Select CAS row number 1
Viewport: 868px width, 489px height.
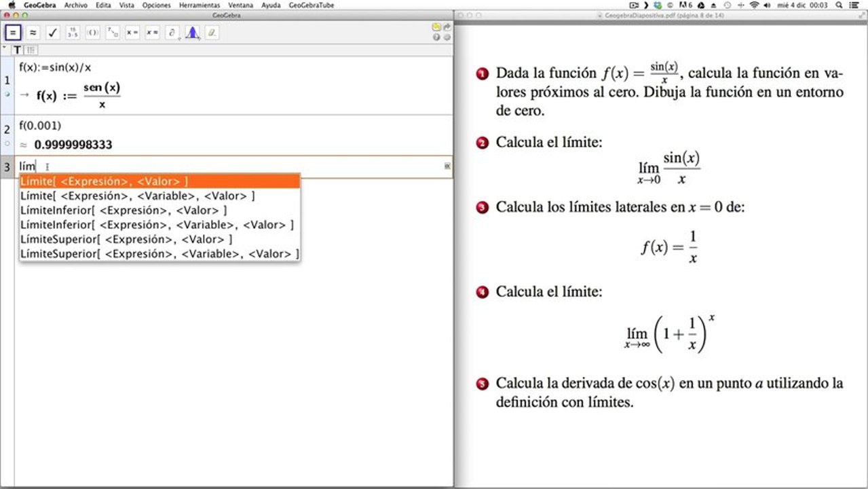[7, 80]
